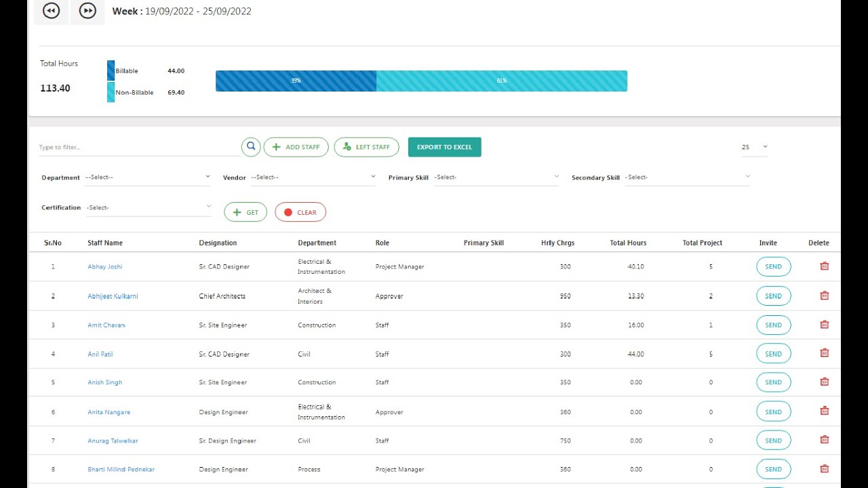
Task: Delete Bharti Milind Pednekar row trash icon
Action: (825, 468)
